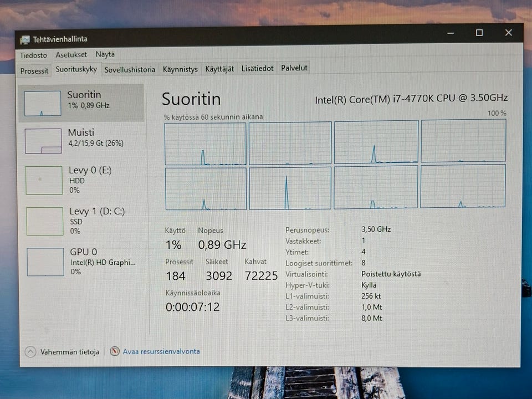Click the 8,0 Mt L3 cache value
Screen dimensions: 532x399
(372, 318)
